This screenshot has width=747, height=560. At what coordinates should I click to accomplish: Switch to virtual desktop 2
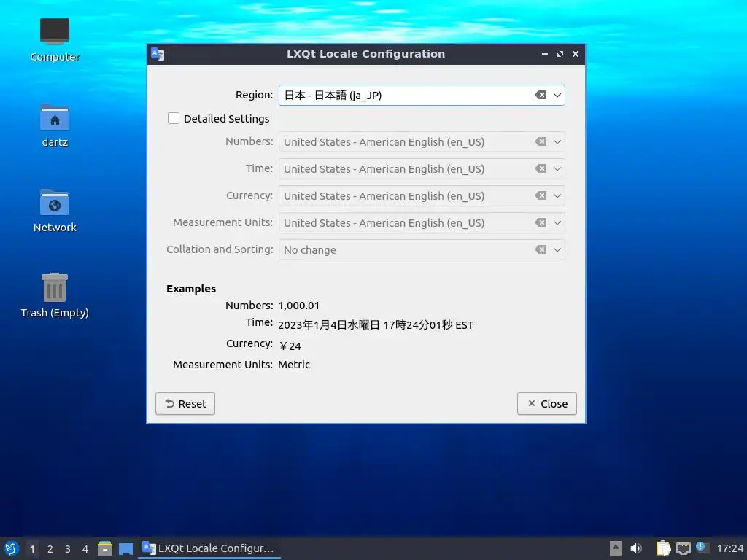[x=50, y=549]
